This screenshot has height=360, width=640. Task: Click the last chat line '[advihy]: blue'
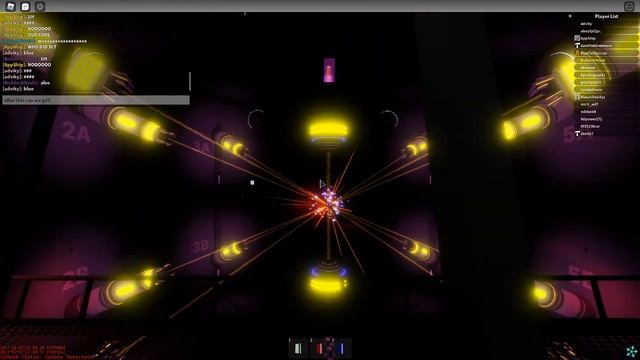click(x=18, y=89)
